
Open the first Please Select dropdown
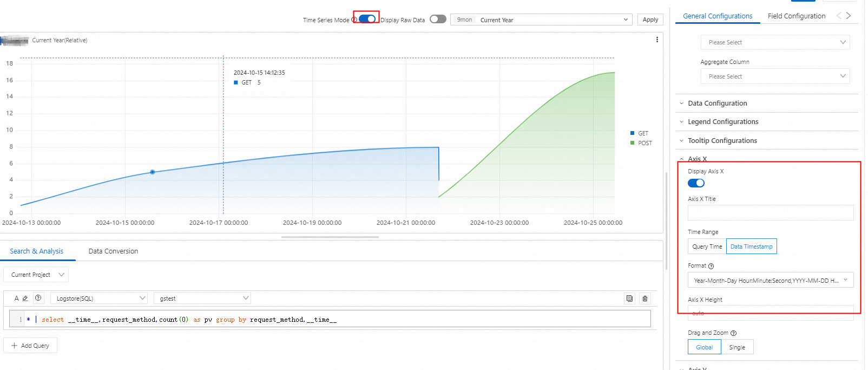tap(775, 42)
